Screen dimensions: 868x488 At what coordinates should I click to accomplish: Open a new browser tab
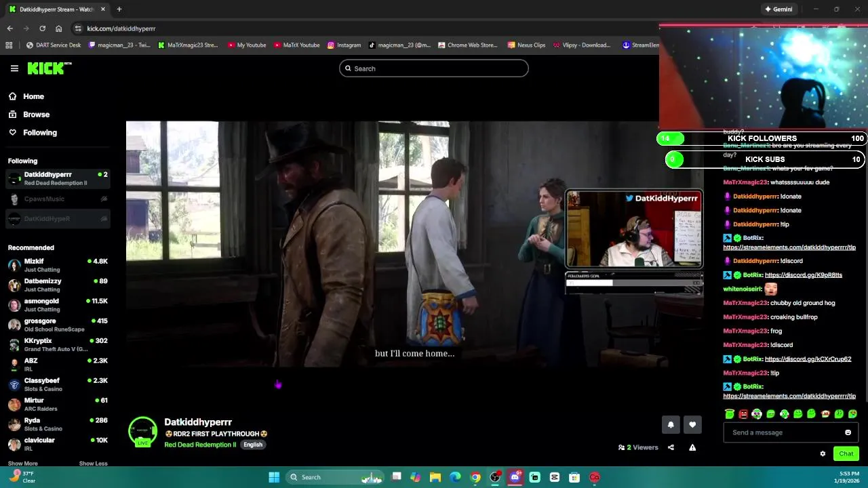coord(119,9)
